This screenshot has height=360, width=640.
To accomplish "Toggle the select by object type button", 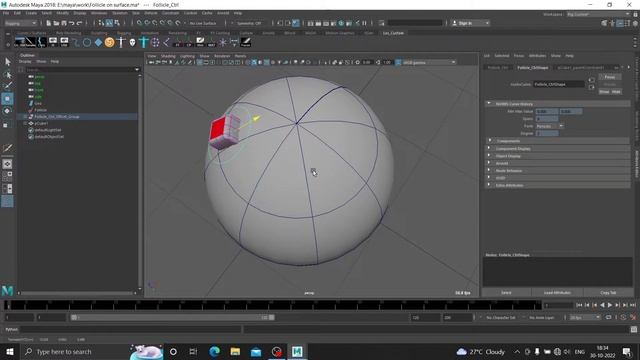I will tap(109, 23).
